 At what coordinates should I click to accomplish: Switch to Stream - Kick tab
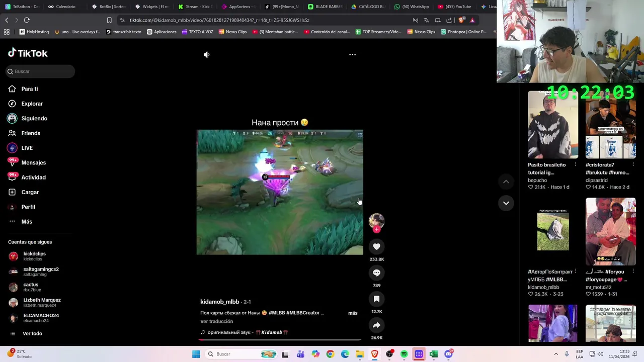click(x=195, y=7)
